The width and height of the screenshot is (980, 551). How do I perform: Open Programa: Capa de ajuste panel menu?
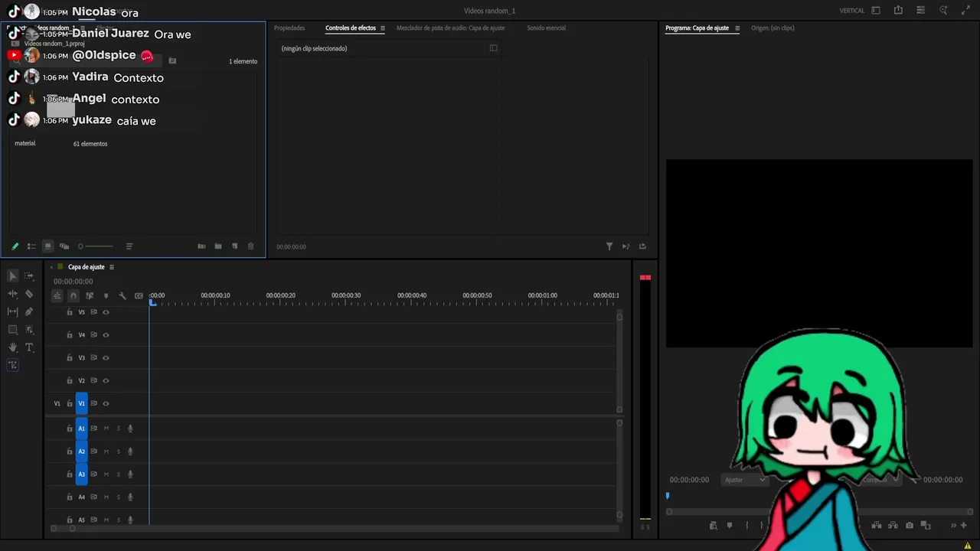(737, 28)
